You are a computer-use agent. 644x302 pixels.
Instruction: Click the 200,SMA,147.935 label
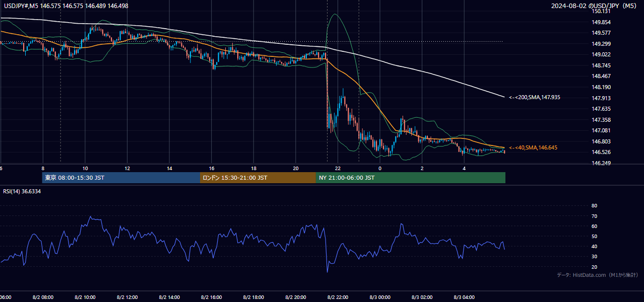click(x=534, y=97)
